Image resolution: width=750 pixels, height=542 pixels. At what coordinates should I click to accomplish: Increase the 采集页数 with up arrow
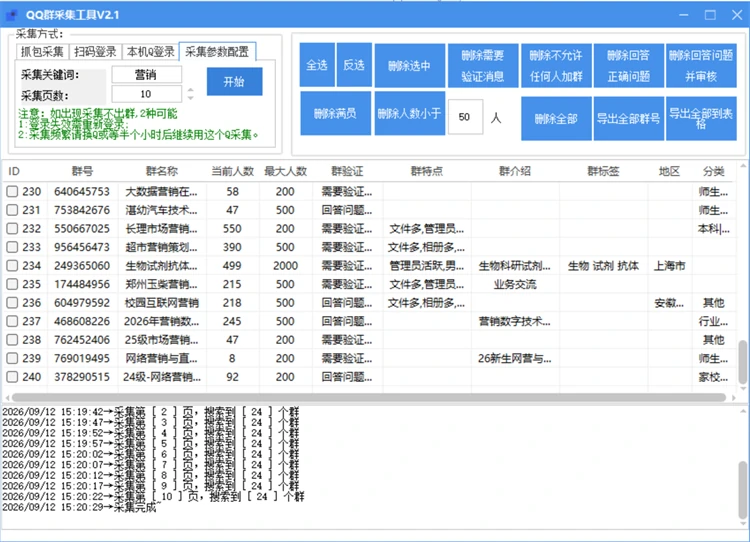[190, 90]
